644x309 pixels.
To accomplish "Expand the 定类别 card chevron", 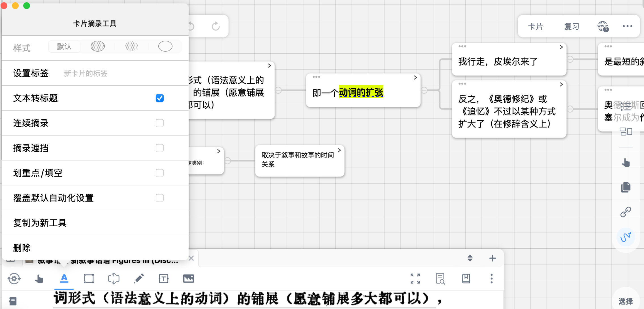I will pyautogui.click(x=219, y=151).
